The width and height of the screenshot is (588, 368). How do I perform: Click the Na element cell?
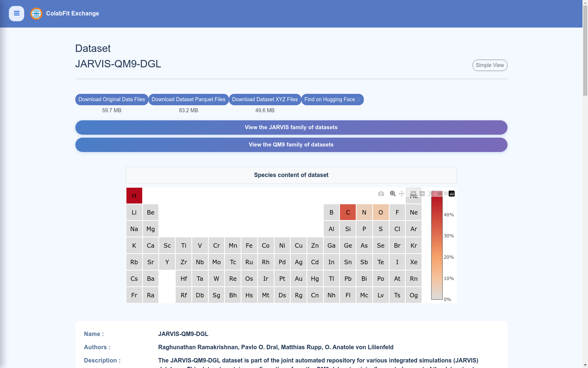[134, 229]
